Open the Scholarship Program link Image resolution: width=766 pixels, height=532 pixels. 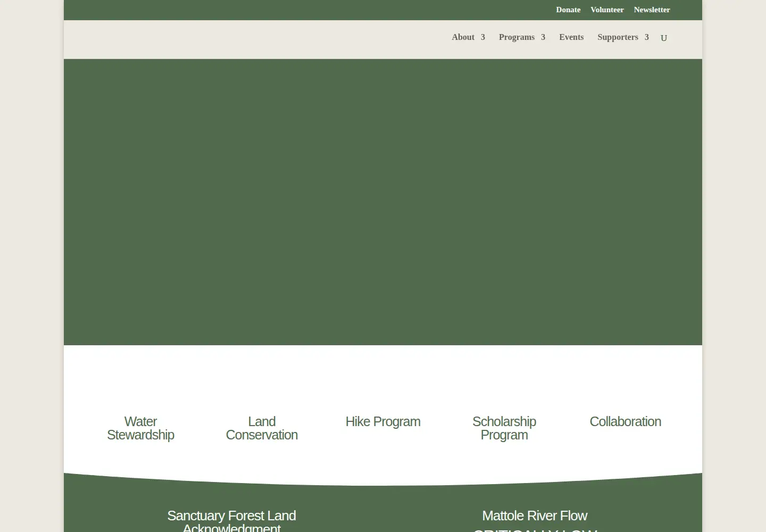(x=504, y=428)
